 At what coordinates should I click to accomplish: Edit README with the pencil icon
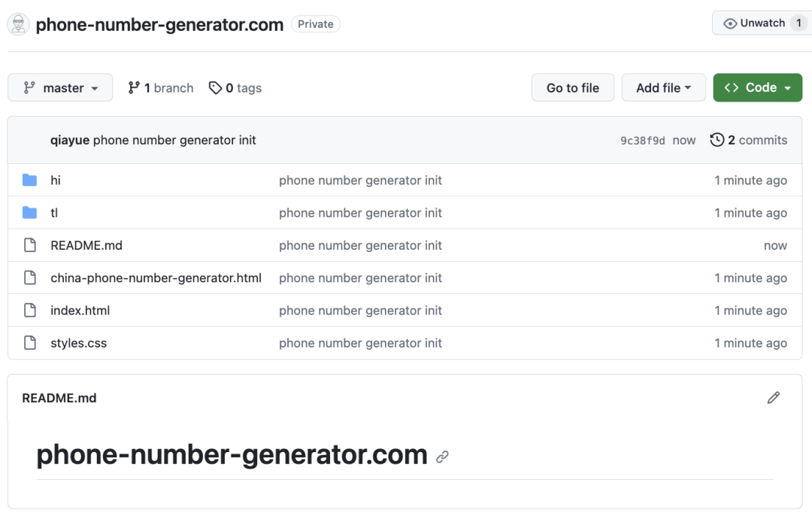[x=773, y=398]
